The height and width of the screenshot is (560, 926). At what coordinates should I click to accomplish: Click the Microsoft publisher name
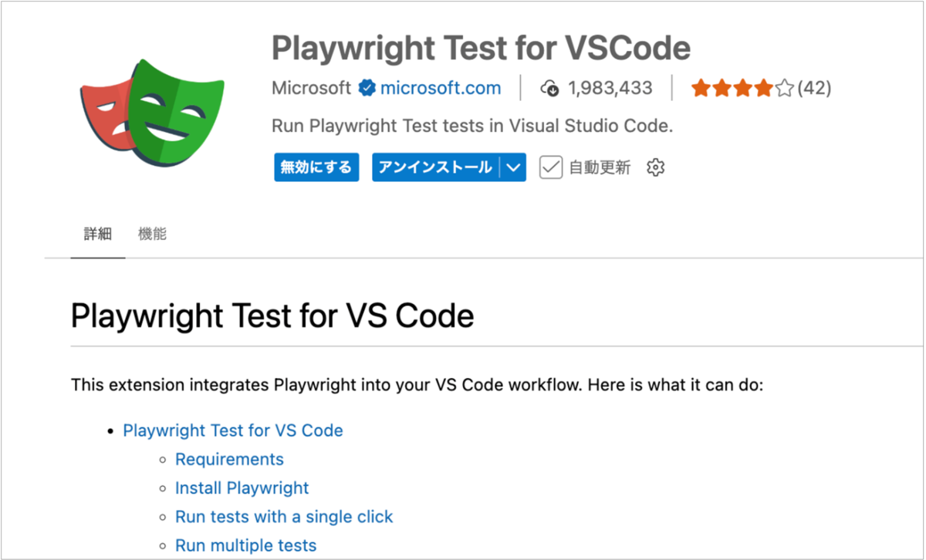(311, 88)
